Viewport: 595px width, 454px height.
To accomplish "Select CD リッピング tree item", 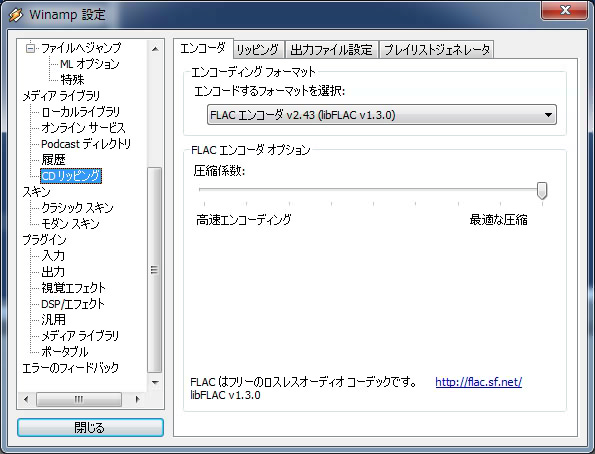I will click(71, 176).
